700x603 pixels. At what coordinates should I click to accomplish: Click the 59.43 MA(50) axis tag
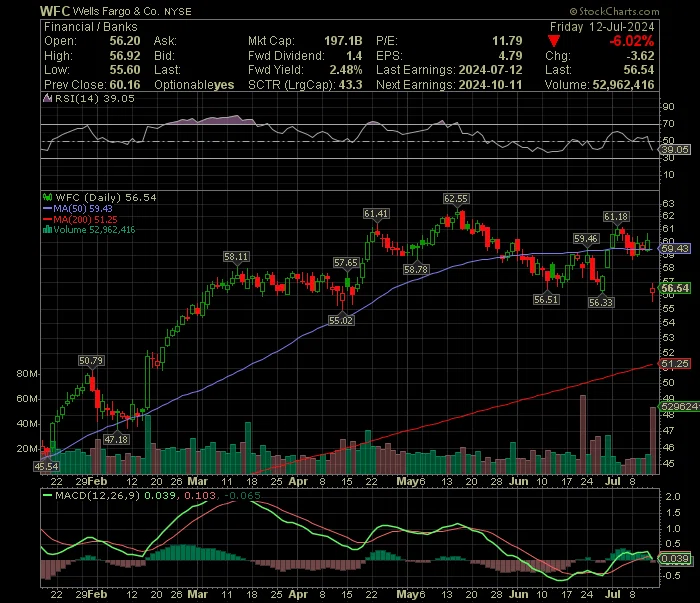(x=675, y=249)
